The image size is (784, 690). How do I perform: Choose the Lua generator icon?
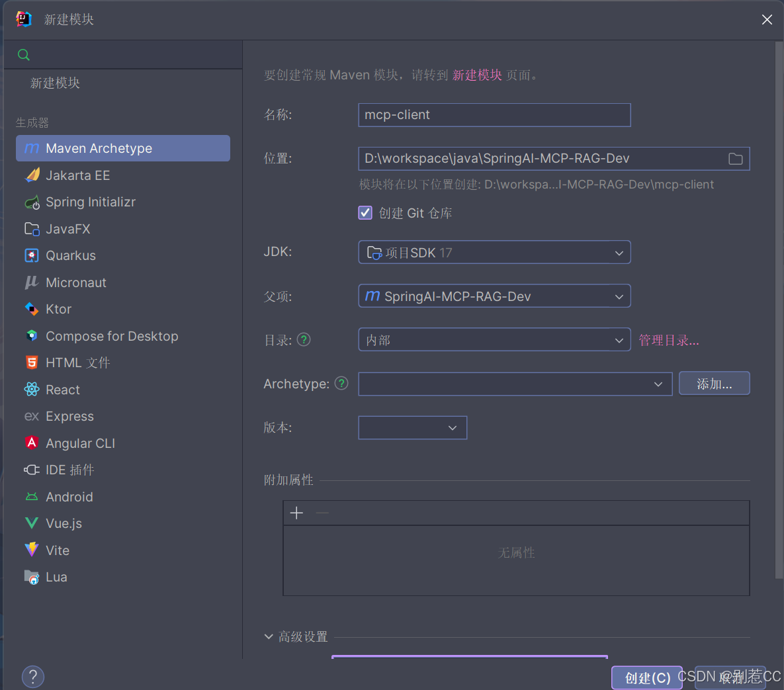click(x=32, y=577)
